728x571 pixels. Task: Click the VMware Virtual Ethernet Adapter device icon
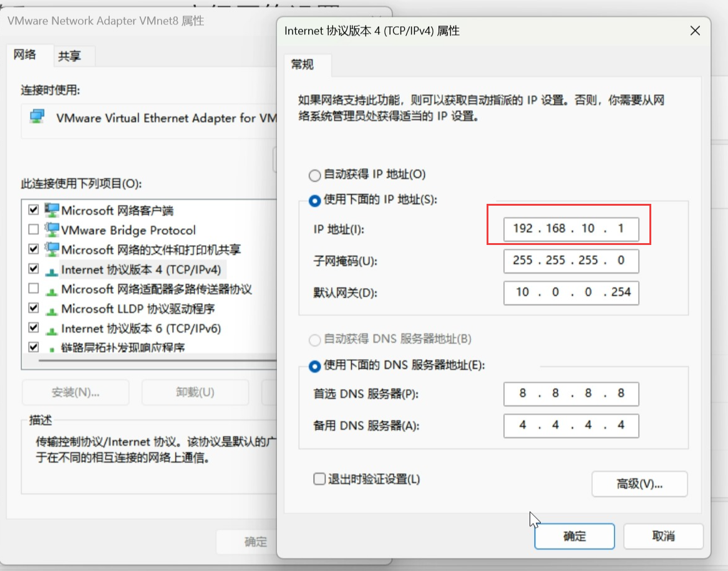37,116
